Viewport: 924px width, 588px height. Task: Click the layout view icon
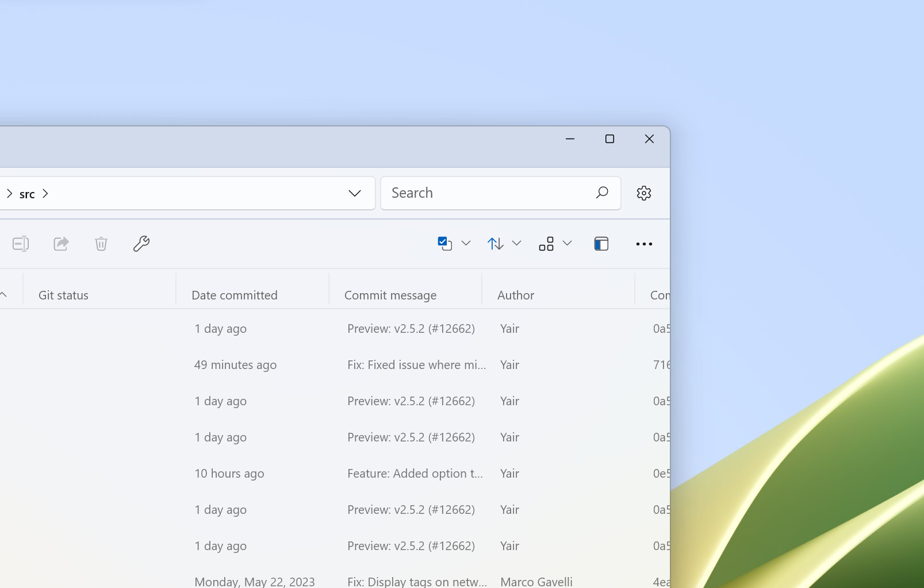[547, 244]
